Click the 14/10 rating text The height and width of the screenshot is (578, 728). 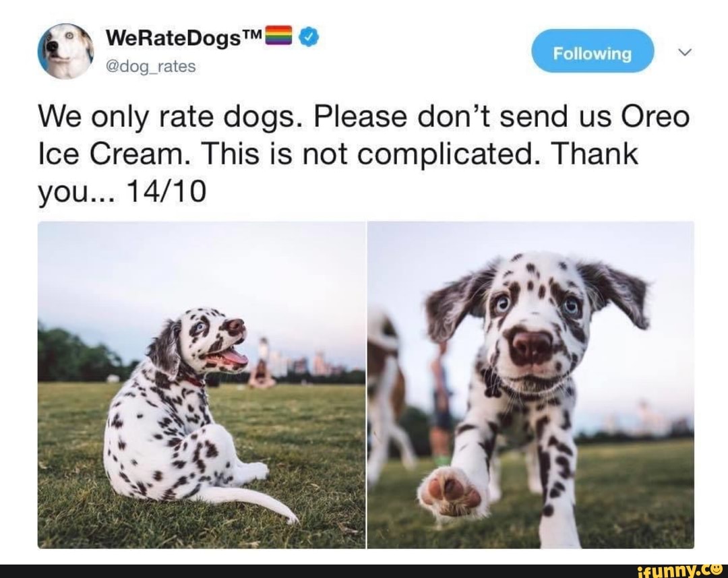tap(166, 192)
